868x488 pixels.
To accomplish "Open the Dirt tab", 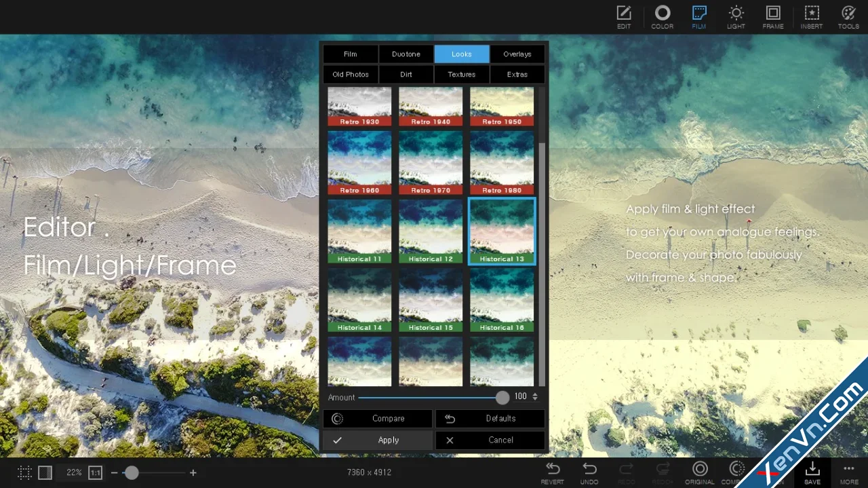I will [406, 75].
